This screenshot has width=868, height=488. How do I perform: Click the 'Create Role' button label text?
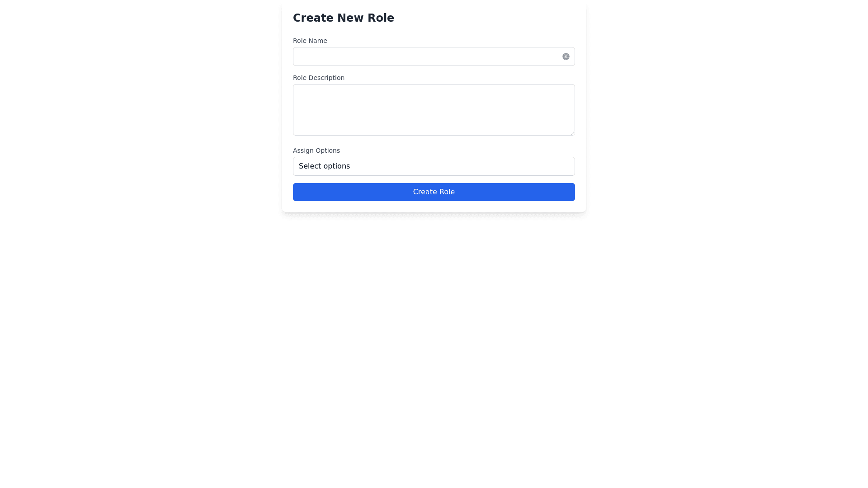click(x=434, y=192)
